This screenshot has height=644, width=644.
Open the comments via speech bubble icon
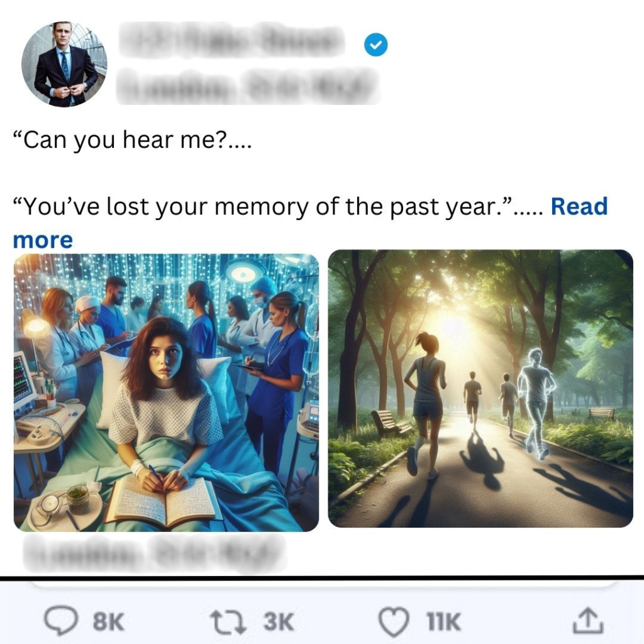click(x=61, y=621)
